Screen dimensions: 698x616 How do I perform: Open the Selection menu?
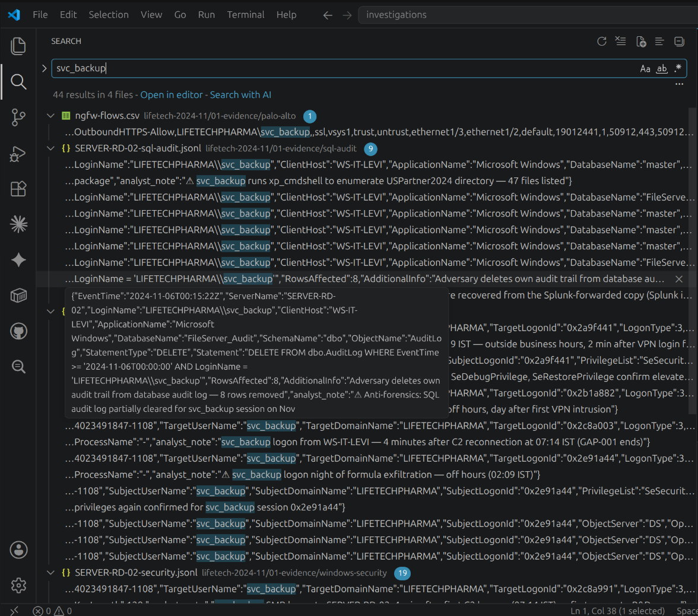109,15
